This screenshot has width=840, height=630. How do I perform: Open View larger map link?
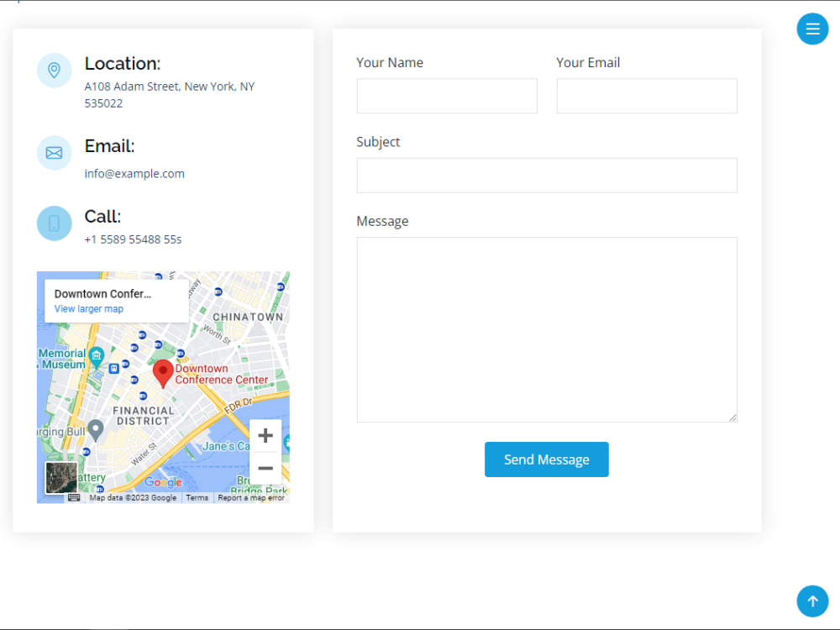click(x=89, y=309)
